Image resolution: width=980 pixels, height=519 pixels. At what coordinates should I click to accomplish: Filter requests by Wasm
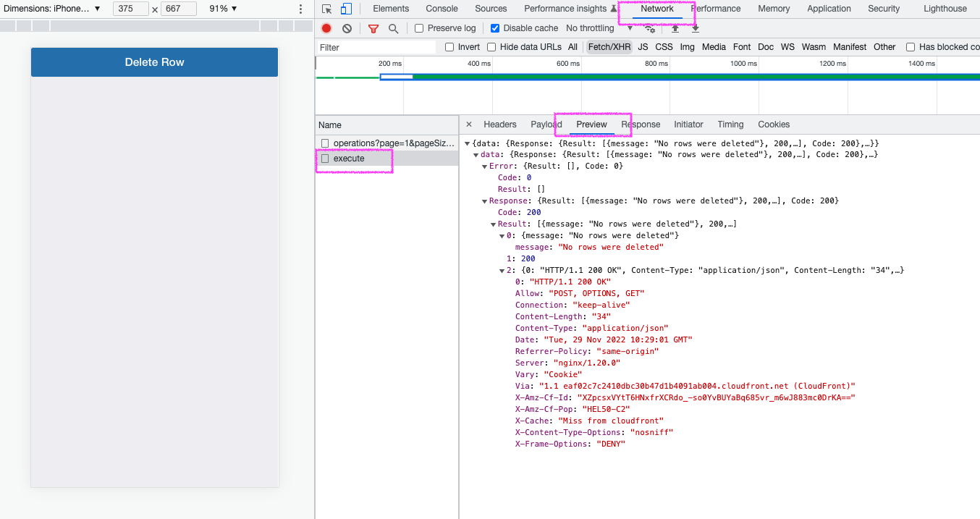click(x=814, y=47)
